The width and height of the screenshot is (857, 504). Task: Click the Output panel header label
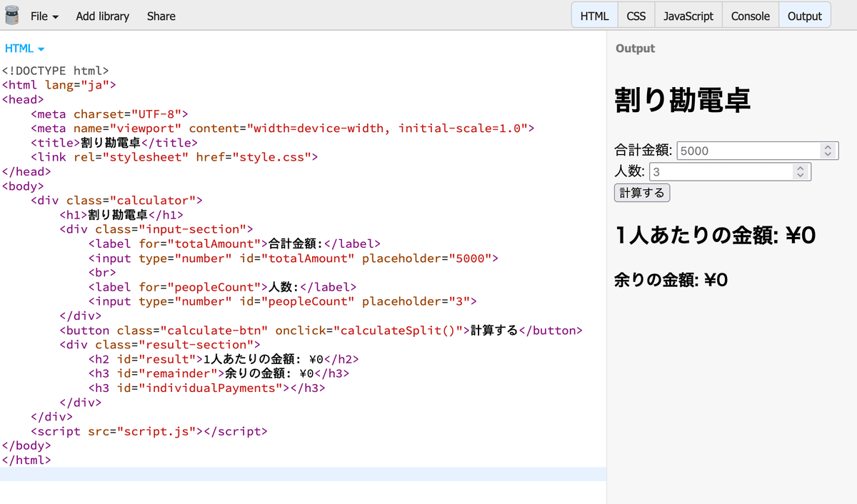[635, 49]
